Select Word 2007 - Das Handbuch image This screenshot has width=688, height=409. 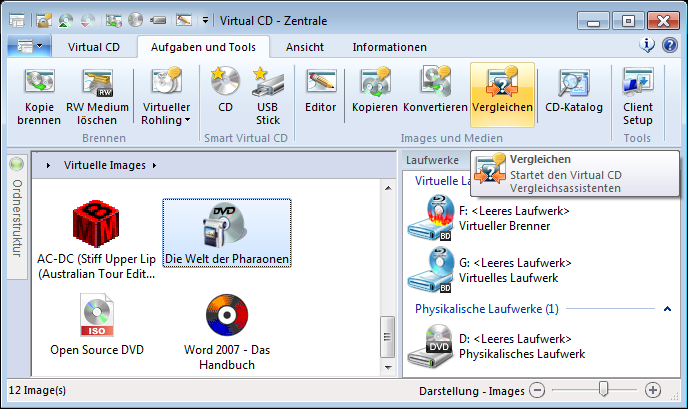pos(227,333)
